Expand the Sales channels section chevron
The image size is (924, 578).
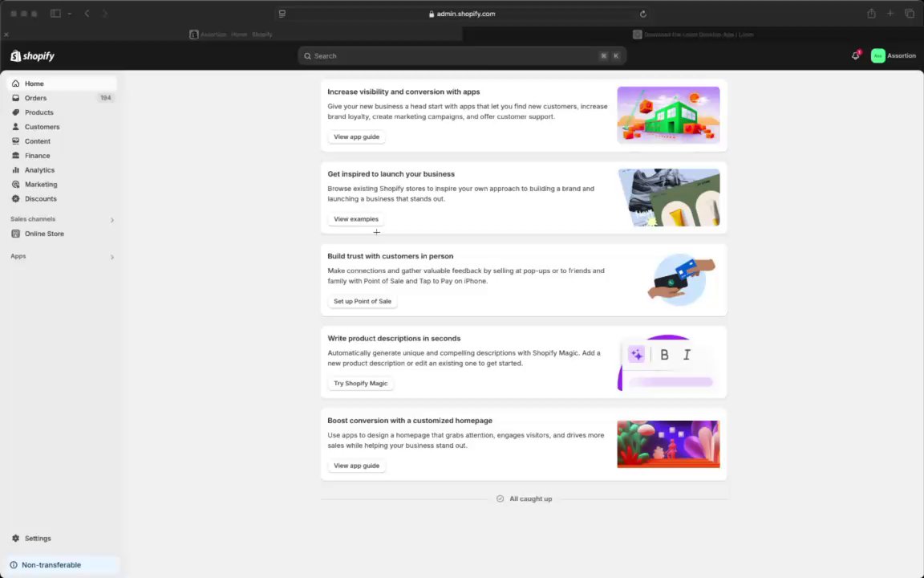[x=112, y=220]
